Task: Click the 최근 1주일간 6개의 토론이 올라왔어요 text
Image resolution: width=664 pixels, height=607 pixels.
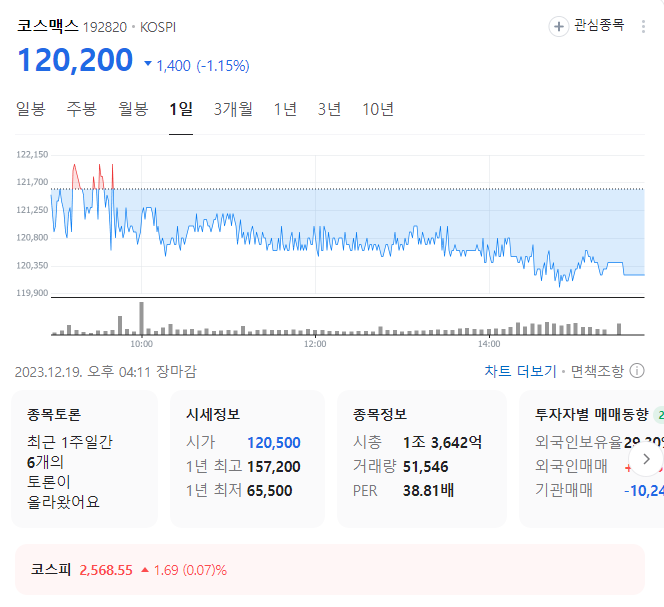Action: coord(70,472)
